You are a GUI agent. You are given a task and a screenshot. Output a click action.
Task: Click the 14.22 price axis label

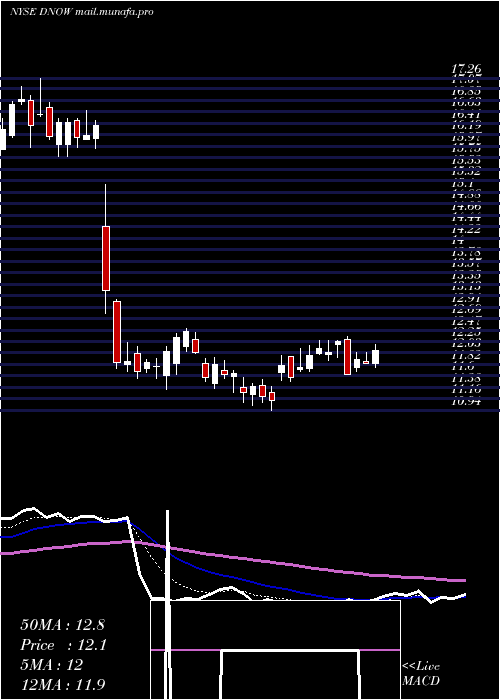(466, 229)
